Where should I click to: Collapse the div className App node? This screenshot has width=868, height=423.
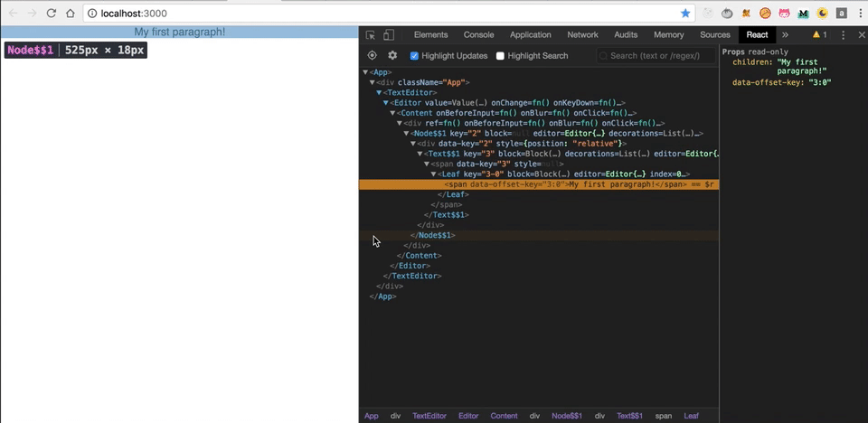372,82
